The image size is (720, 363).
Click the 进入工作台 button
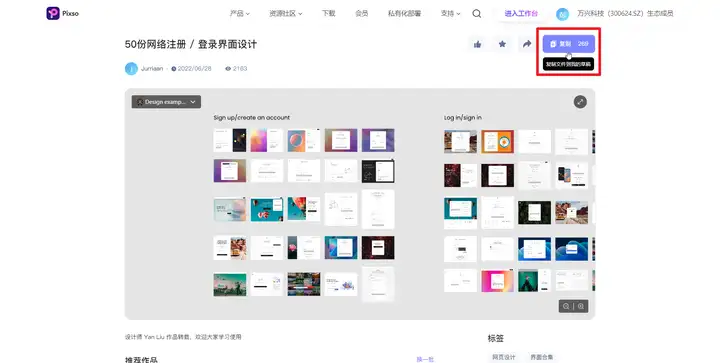point(521,14)
